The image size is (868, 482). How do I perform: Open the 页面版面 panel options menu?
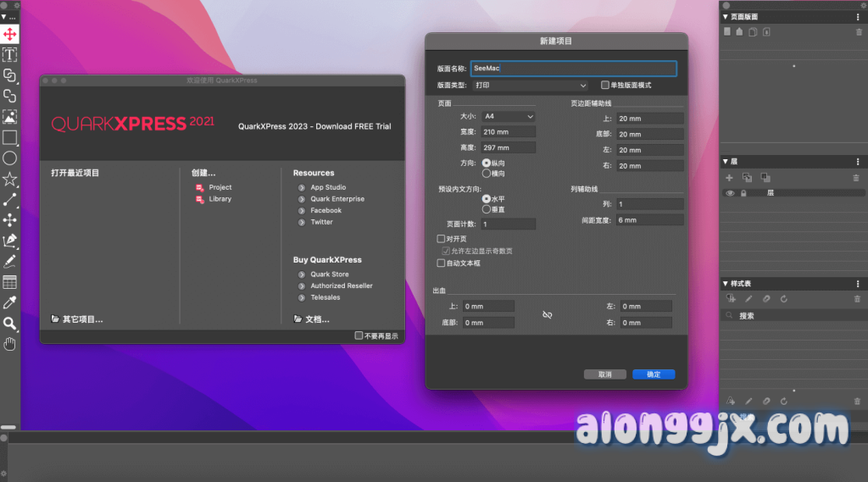[x=857, y=17]
